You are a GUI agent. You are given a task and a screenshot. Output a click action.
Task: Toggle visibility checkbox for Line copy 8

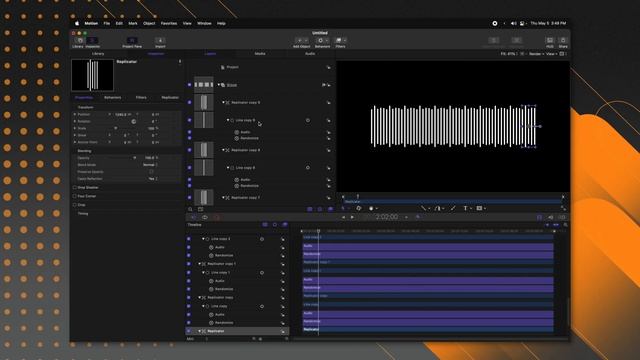(x=189, y=168)
